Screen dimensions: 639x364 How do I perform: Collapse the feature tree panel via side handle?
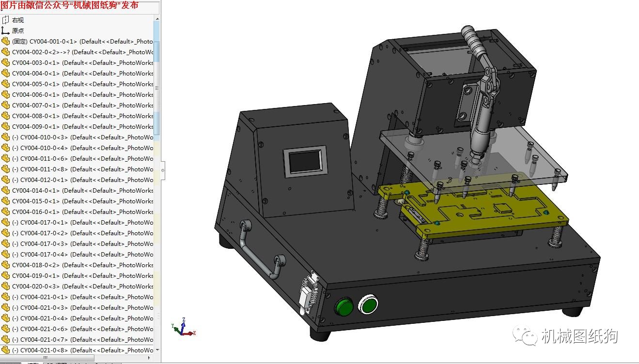coord(163,170)
